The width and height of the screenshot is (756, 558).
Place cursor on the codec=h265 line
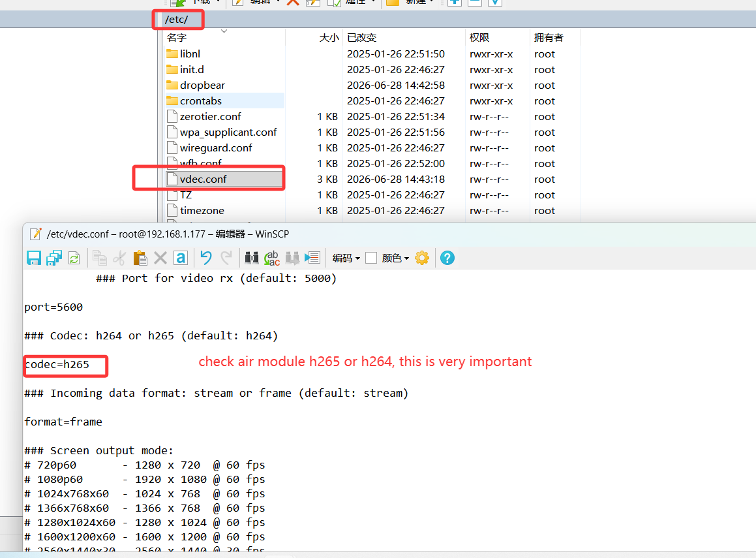(57, 365)
